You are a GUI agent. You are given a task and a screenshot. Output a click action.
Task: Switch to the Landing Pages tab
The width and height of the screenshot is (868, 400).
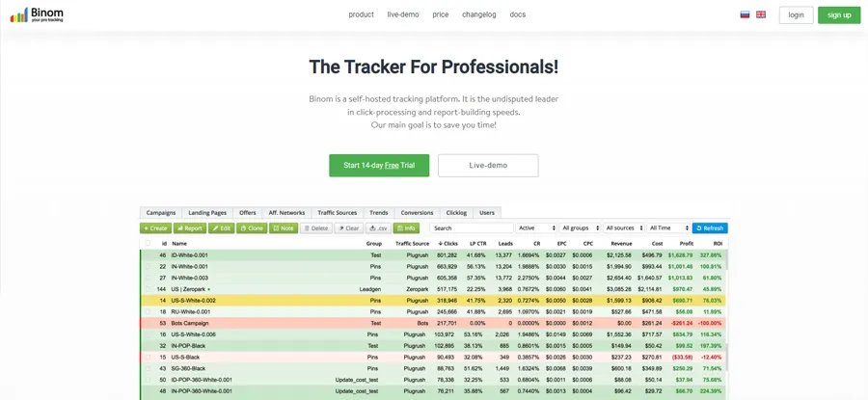click(x=207, y=213)
